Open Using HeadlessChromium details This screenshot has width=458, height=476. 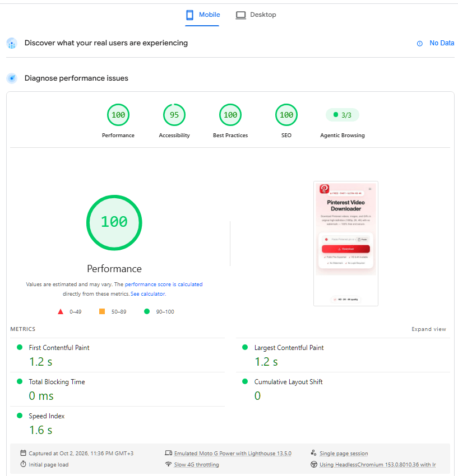tap(377, 464)
